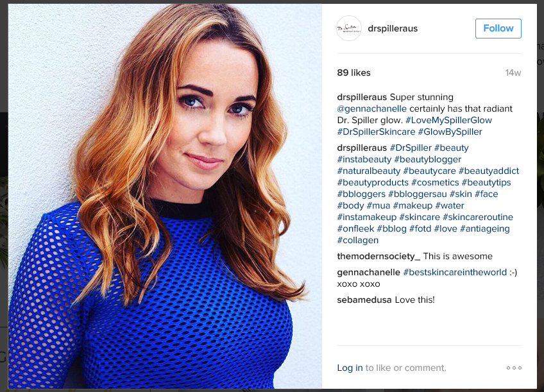The image size is (544, 392).
Task: Visit themodernsociety_ commenter profile
Action: [378, 257]
